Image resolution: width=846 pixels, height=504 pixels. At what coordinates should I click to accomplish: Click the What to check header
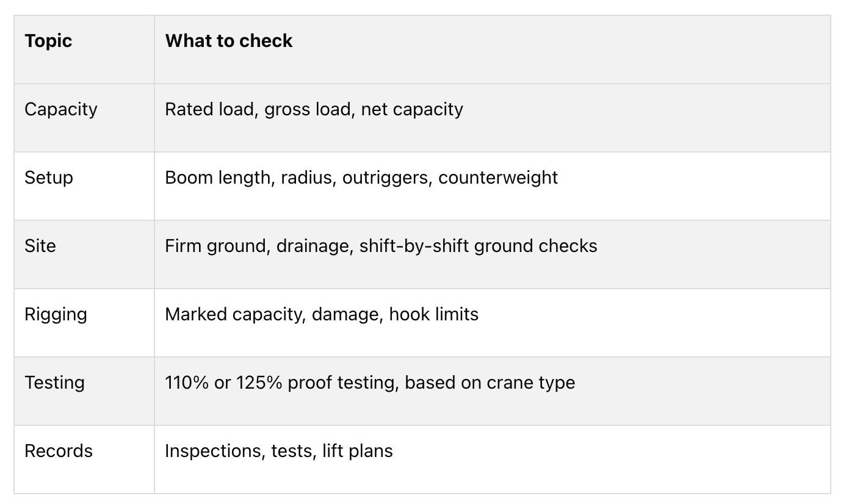[x=229, y=41]
